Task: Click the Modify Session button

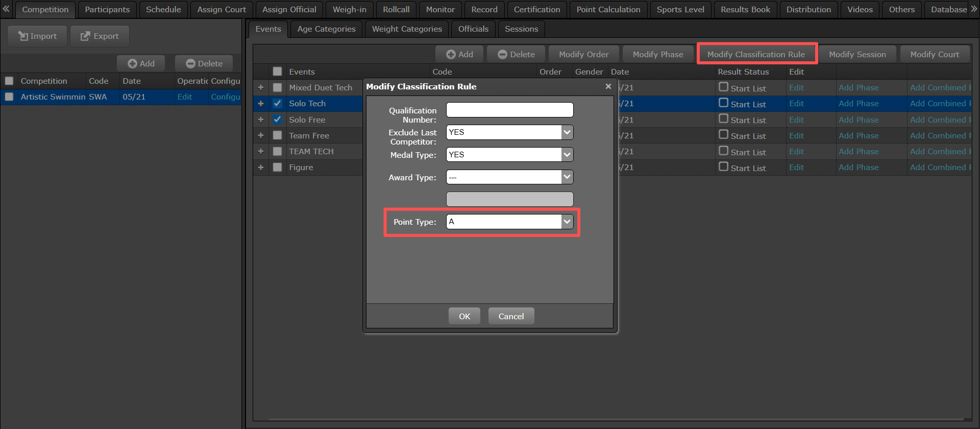Action: [x=857, y=54]
